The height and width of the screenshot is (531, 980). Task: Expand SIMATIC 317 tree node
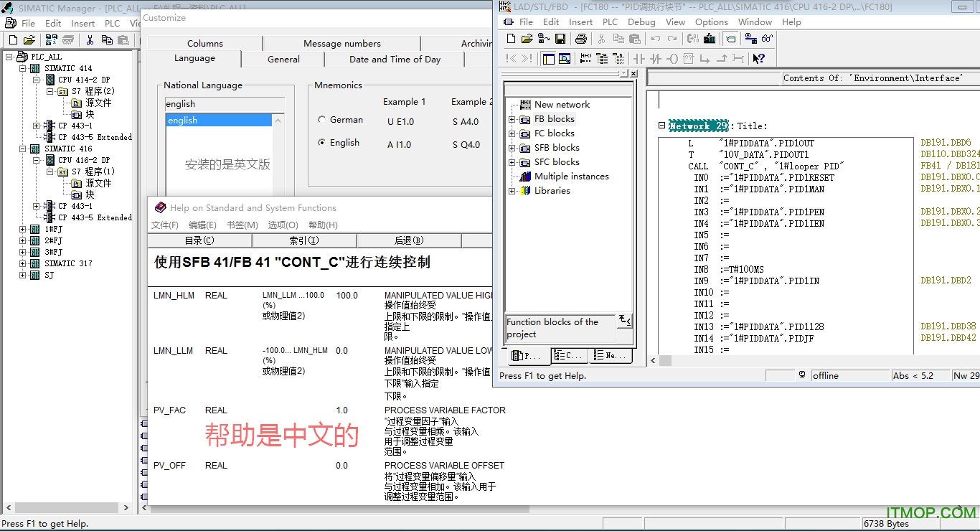[x=23, y=263]
